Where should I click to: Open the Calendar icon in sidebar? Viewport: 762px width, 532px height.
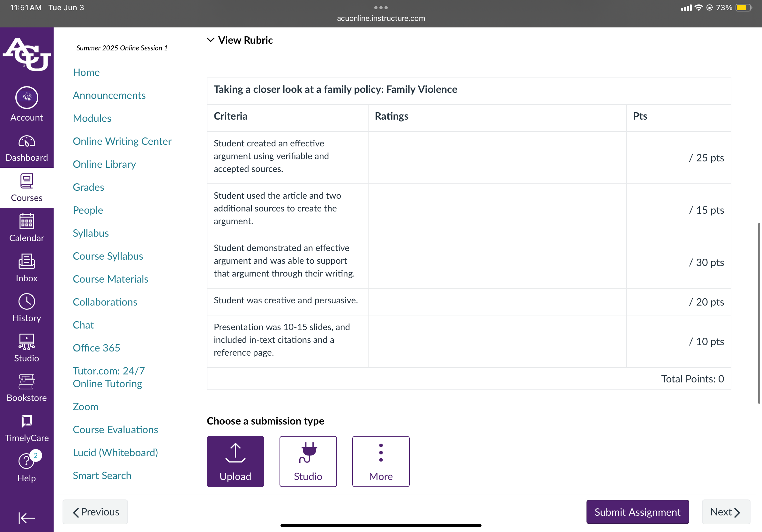coord(26,221)
